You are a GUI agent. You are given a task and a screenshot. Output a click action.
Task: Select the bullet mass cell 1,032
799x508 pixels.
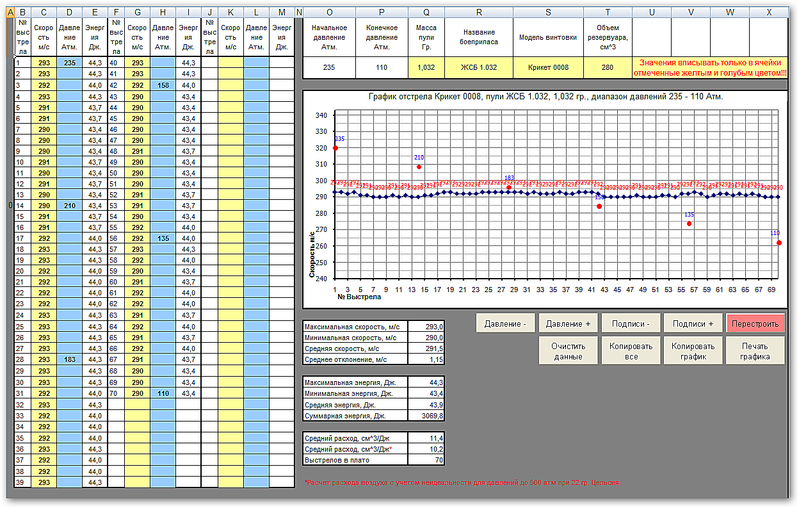[x=426, y=67]
